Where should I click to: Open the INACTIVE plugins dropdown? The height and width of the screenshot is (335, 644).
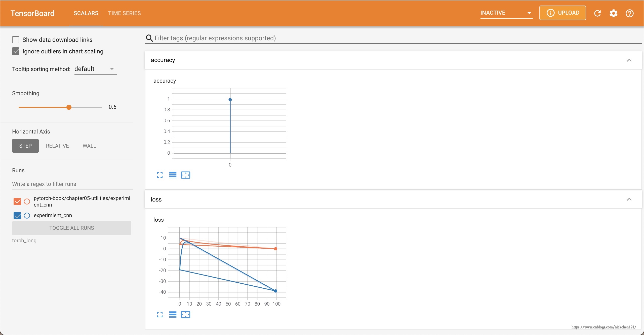pyautogui.click(x=506, y=13)
